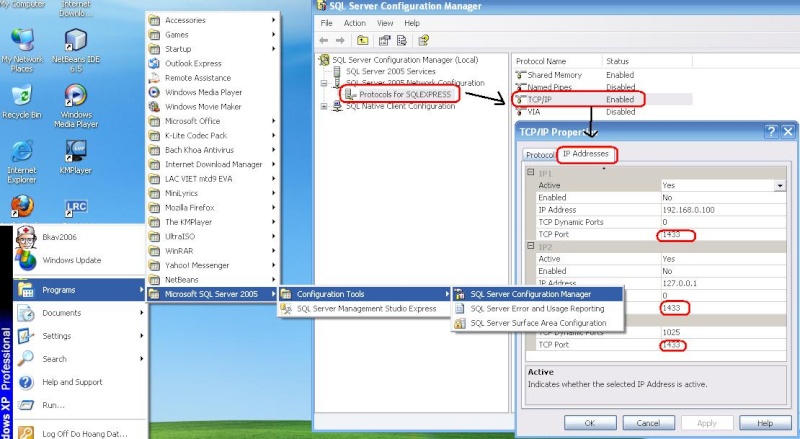800x439 pixels.
Task: Click the Windows Update globe icon
Action: 27,260
